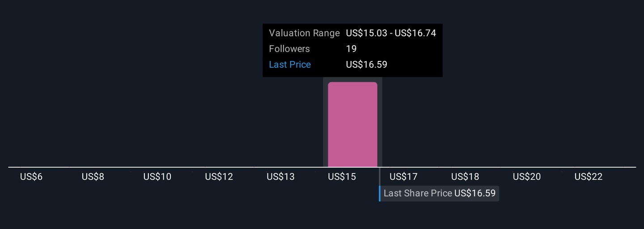Open the blue Last Price link
644x229 pixels.
point(290,65)
